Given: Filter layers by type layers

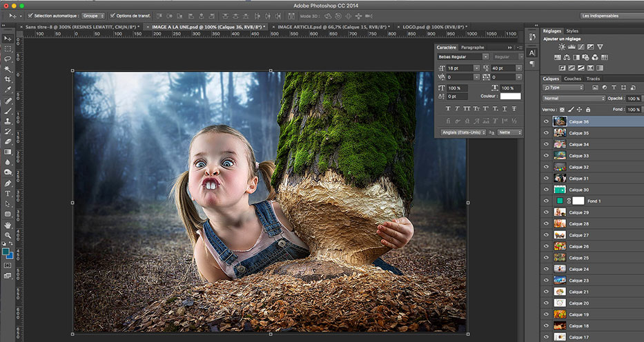Looking at the screenshot, I should pyautogui.click(x=614, y=88).
